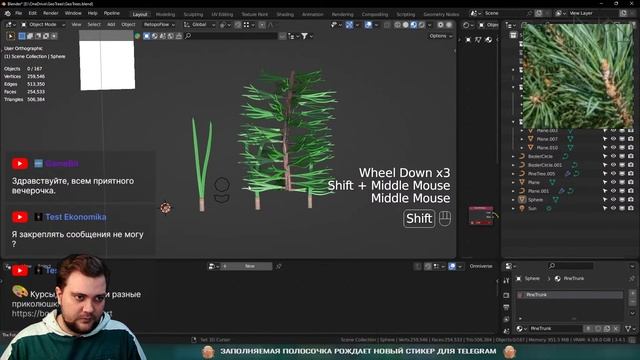Switch to wireframe shading mode
Screen dimensions: 640x360
point(398,25)
